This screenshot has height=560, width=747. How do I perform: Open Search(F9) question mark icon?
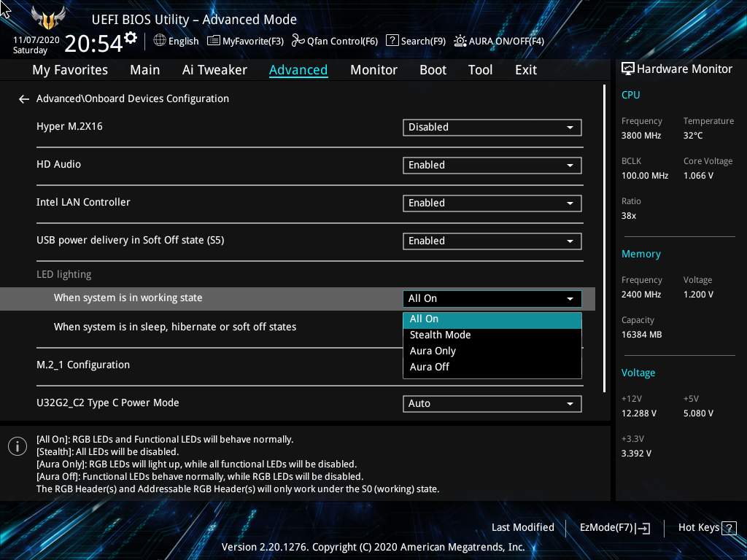pos(392,41)
